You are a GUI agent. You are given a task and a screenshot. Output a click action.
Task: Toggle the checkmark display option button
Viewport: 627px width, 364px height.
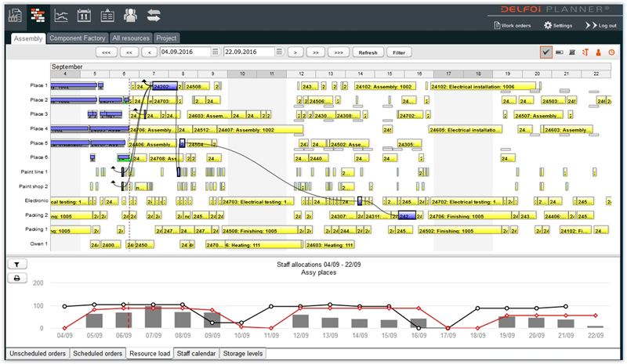[545, 52]
